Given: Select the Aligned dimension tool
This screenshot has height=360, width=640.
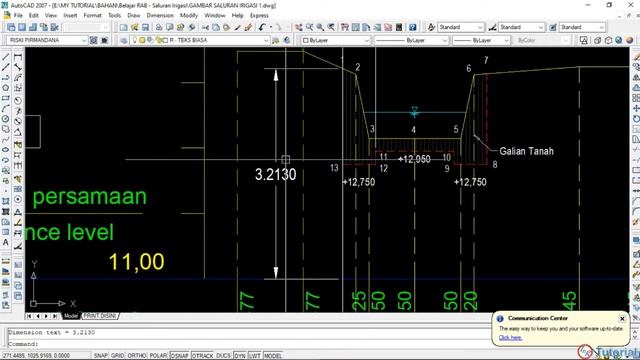Looking at the screenshot, I should pos(18,67).
